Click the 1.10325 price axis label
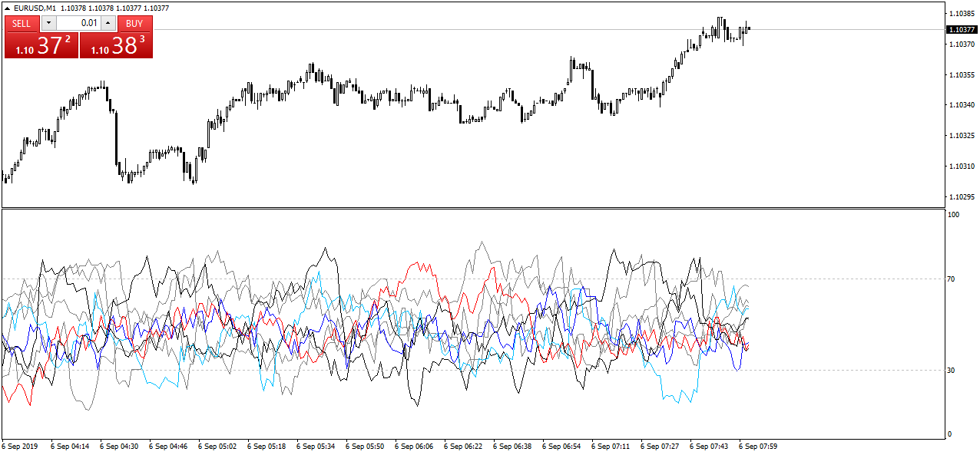This screenshot has height=455, width=980. click(962, 136)
